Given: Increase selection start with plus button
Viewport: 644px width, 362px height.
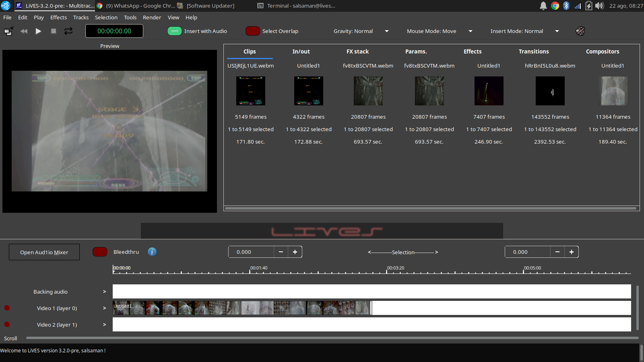Looking at the screenshot, I should point(295,252).
